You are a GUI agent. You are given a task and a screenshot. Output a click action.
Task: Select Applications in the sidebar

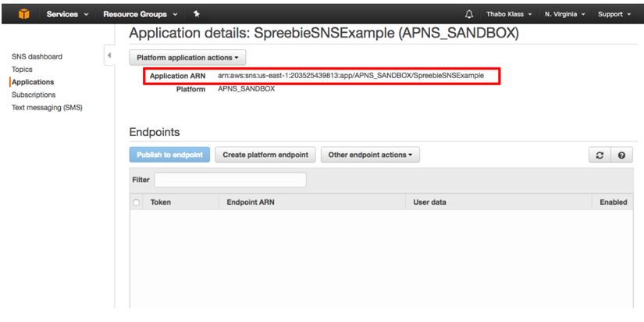[33, 82]
